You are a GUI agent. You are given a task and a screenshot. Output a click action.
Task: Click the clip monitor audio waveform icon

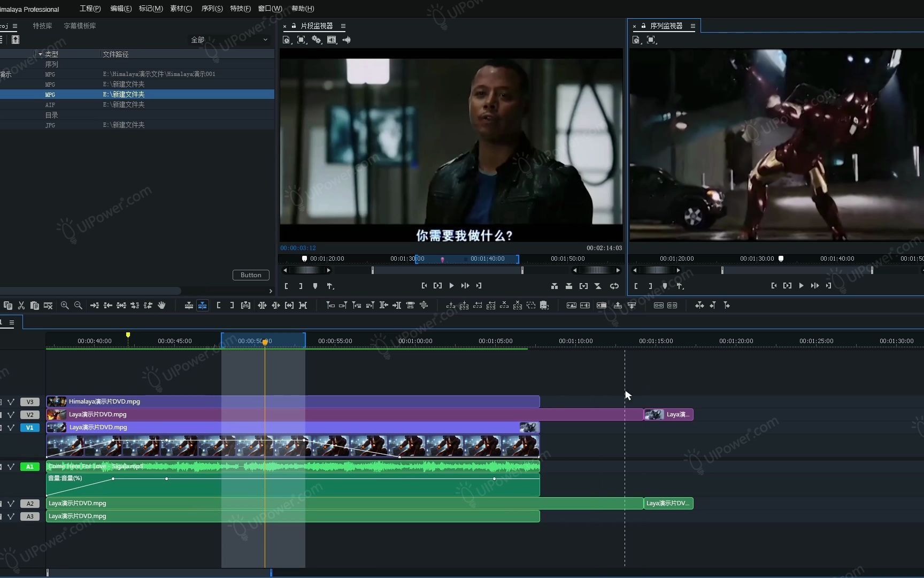pyautogui.click(x=346, y=40)
